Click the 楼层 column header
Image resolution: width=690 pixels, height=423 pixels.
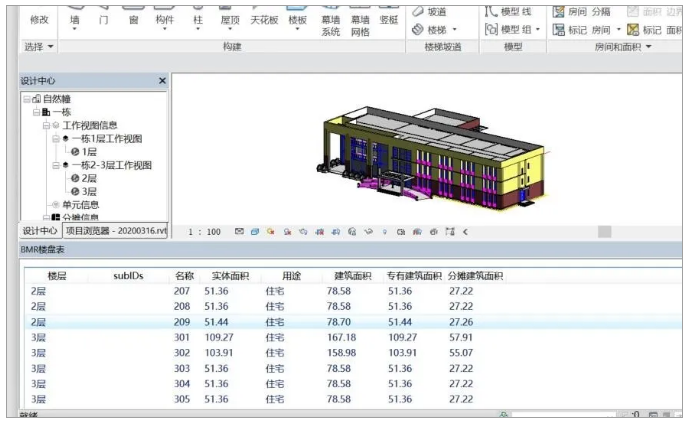click(x=57, y=276)
